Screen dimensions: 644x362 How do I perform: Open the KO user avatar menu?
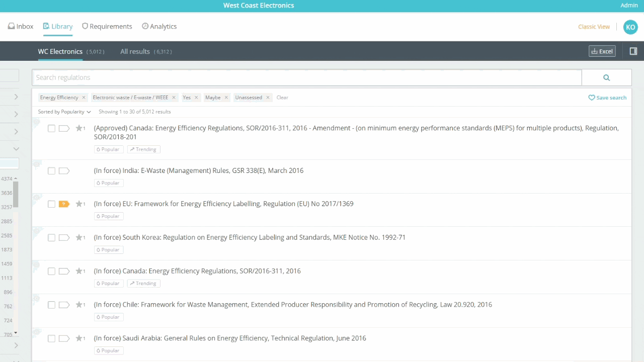click(x=630, y=27)
